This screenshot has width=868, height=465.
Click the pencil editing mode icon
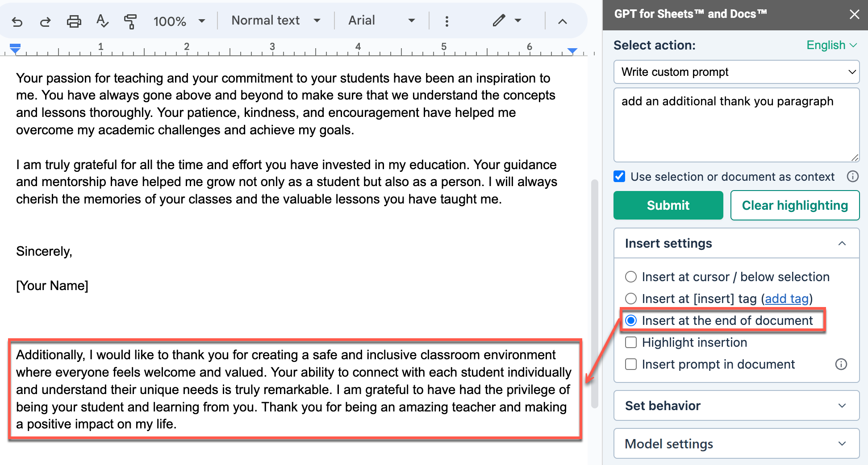tap(499, 21)
